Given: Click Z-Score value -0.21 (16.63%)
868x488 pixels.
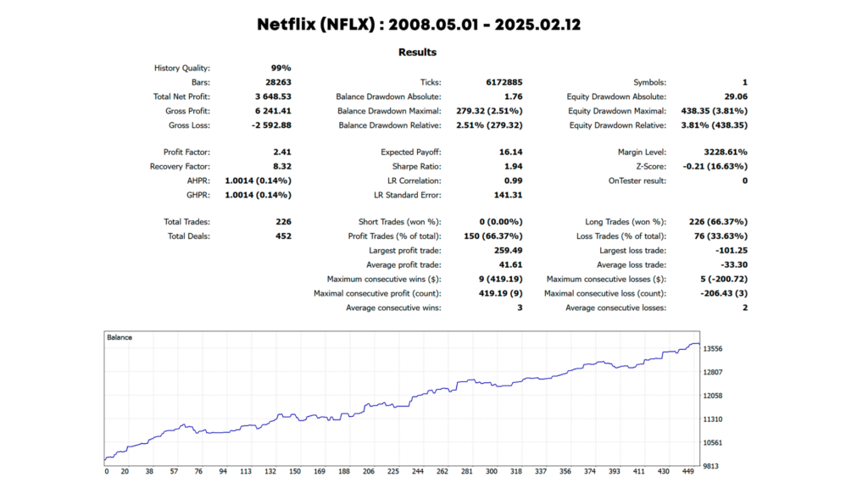Looking at the screenshot, I should coord(715,167).
